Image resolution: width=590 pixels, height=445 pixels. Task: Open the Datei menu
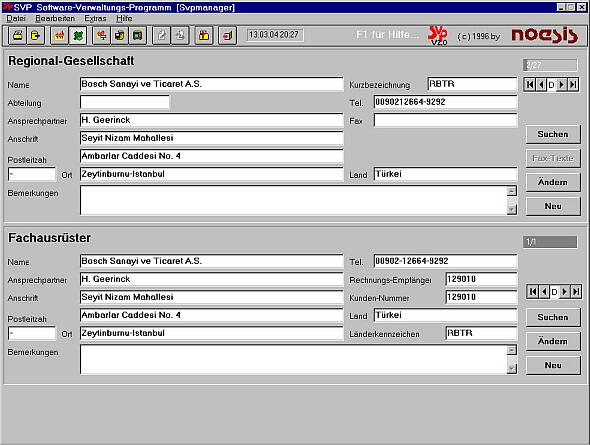click(x=16, y=18)
